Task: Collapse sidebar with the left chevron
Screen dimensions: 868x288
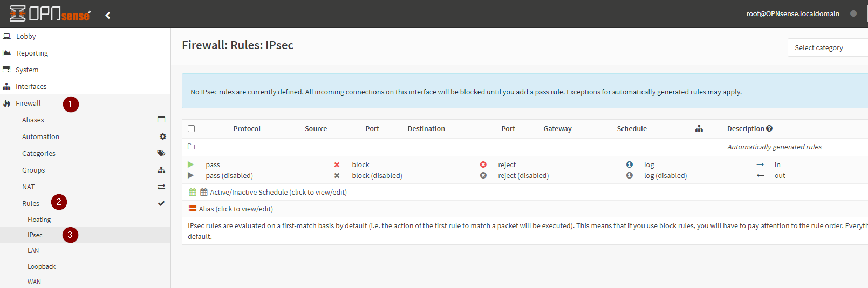Action: [108, 15]
